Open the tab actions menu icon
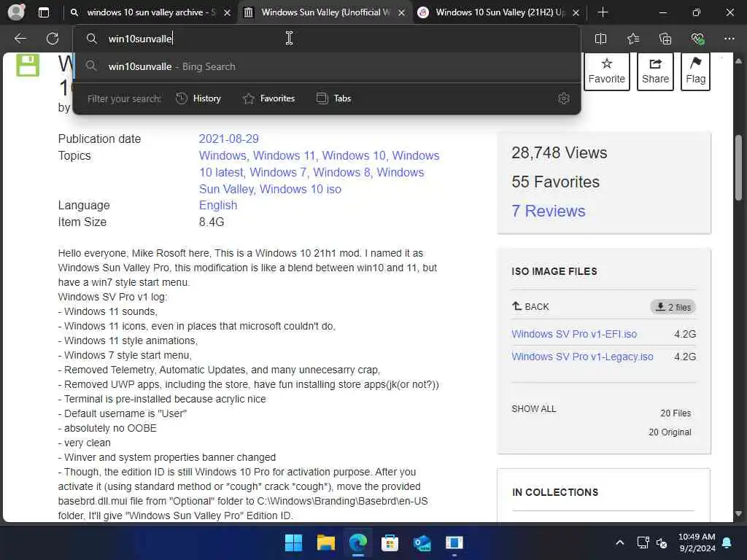 tap(44, 12)
